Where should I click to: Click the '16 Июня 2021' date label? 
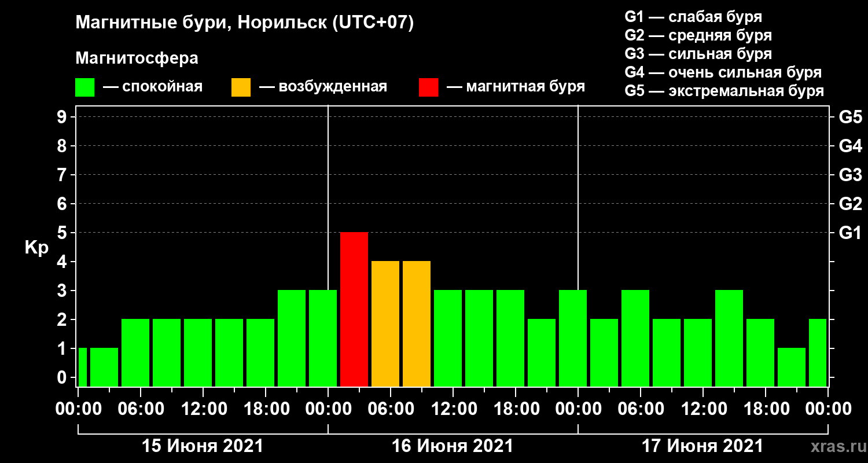(453, 446)
